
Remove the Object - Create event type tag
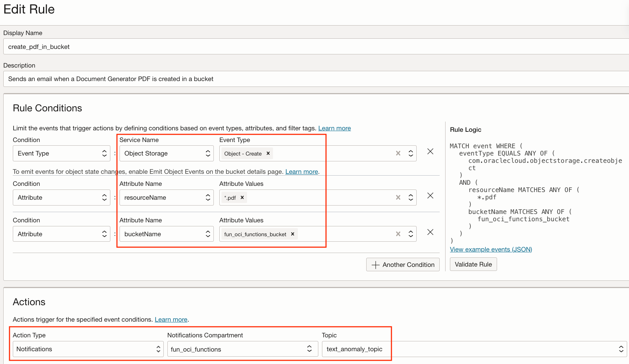[x=268, y=153]
